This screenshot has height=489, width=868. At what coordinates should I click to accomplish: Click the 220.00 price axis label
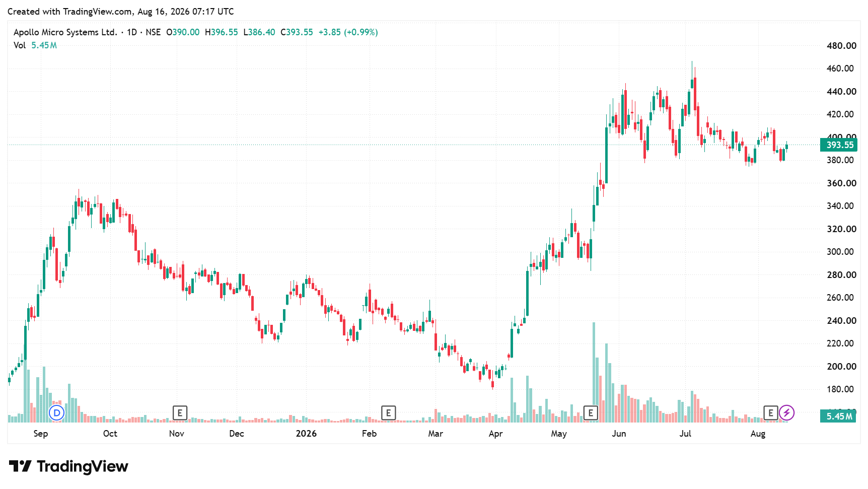[840, 343]
